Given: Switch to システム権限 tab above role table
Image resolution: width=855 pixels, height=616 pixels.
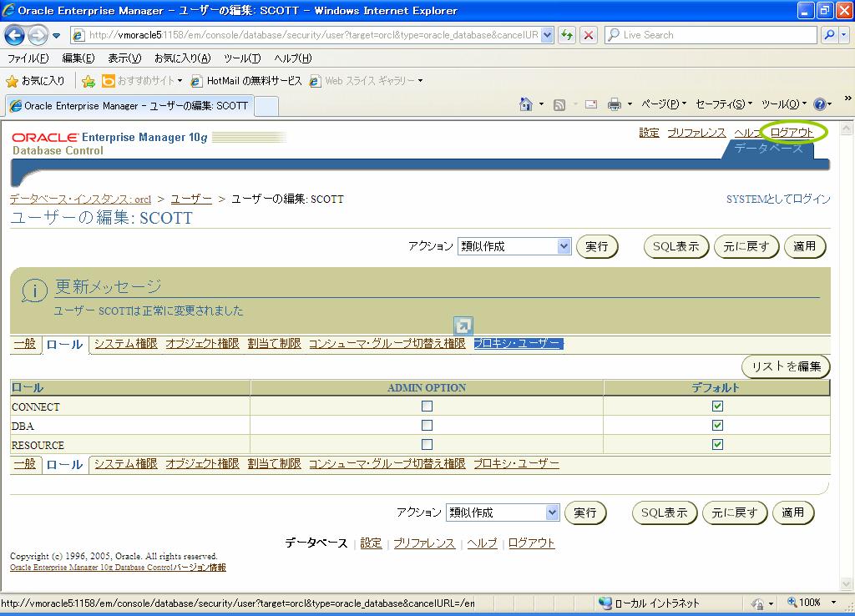Looking at the screenshot, I should click(126, 343).
